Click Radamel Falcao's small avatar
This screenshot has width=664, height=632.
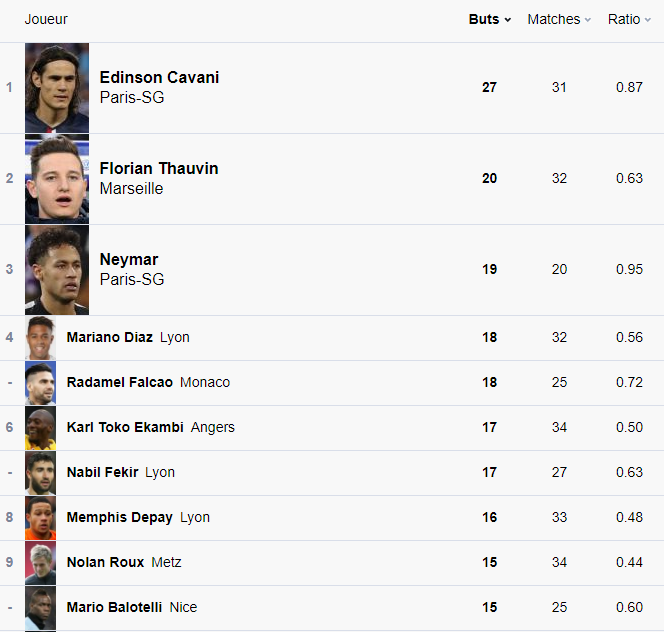click(41, 383)
